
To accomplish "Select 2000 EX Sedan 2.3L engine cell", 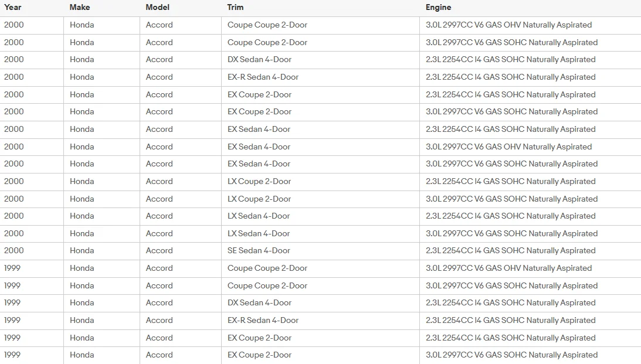I will tap(530, 130).
